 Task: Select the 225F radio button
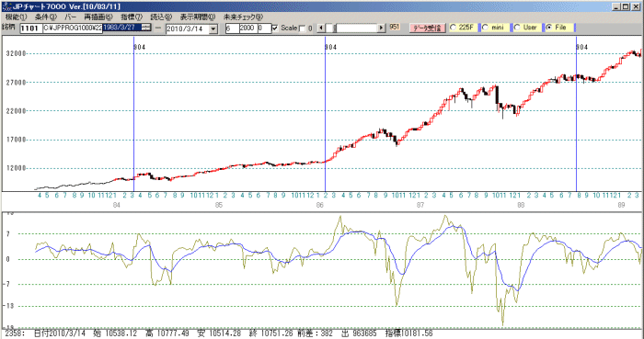[454, 28]
